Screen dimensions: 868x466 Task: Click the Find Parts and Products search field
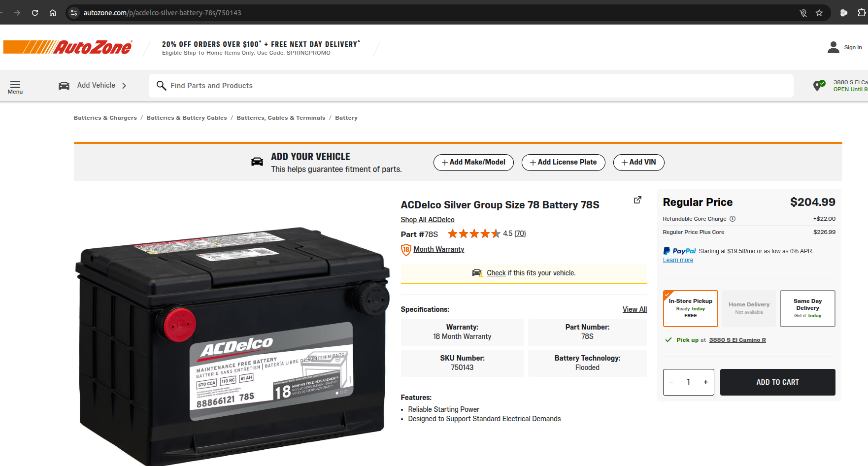click(x=471, y=86)
